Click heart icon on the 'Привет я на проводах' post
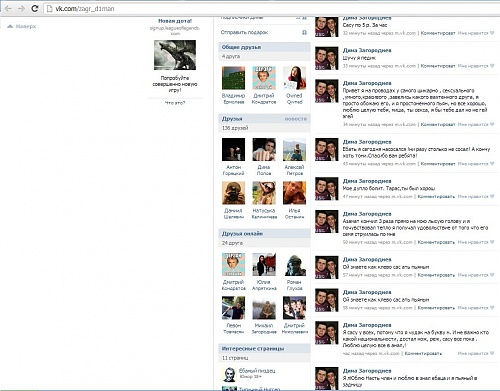The width and height of the screenshot is (500, 391). [x=492, y=124]
